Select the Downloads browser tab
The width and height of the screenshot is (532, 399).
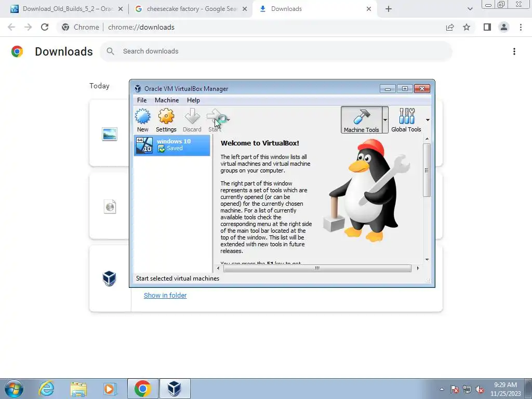[315, 9]
